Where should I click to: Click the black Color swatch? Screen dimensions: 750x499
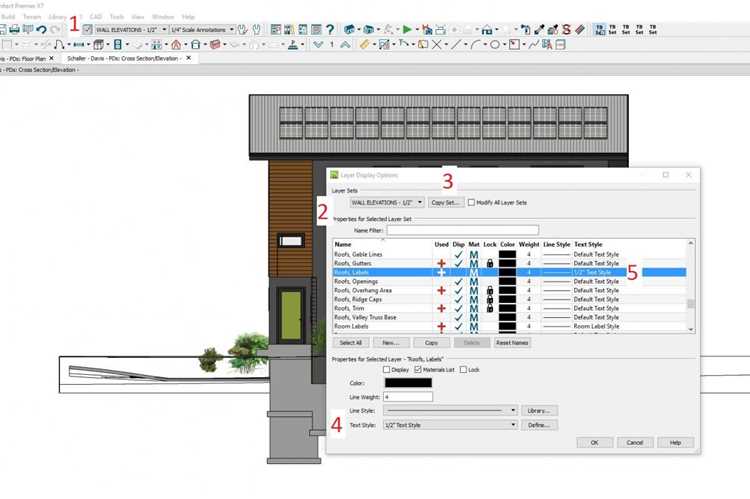pyautogui.click(x=408, y=383)
